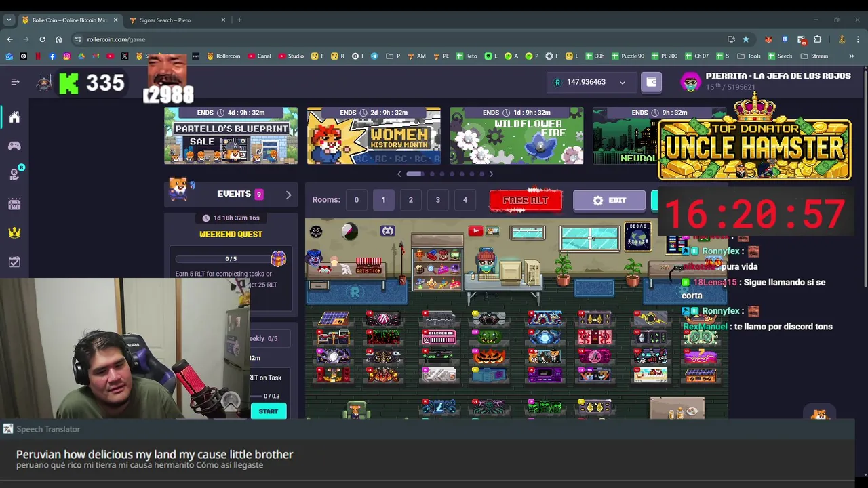Click the Discord icon on the room wall
868x488 pixels.
387,231
